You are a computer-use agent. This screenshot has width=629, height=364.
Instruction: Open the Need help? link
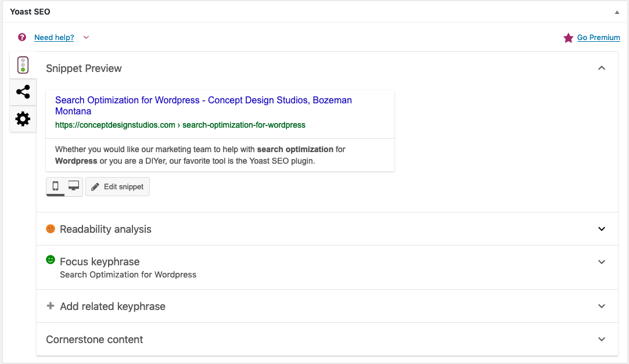[54, 37]
